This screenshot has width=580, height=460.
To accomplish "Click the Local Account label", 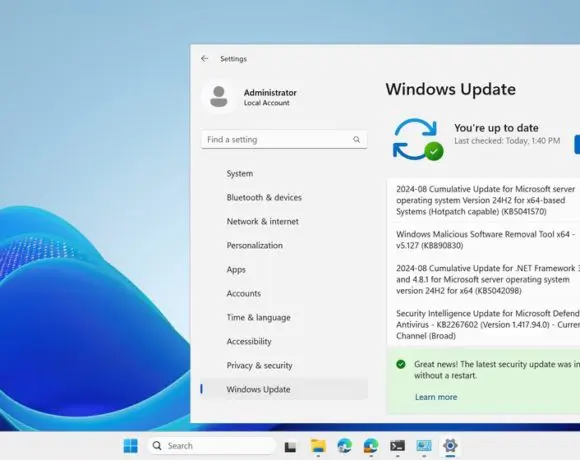I will click(266, 103).
